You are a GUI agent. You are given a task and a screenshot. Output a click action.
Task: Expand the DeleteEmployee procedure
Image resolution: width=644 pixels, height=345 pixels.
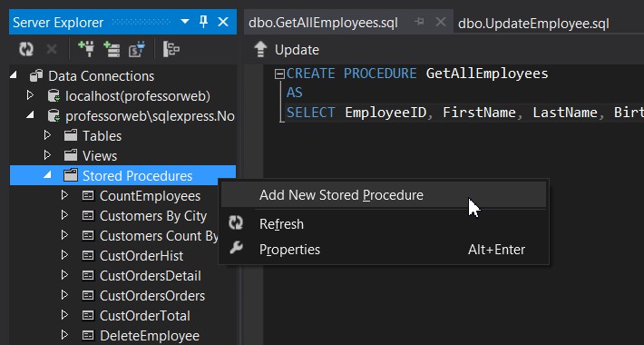coord(64,335)
